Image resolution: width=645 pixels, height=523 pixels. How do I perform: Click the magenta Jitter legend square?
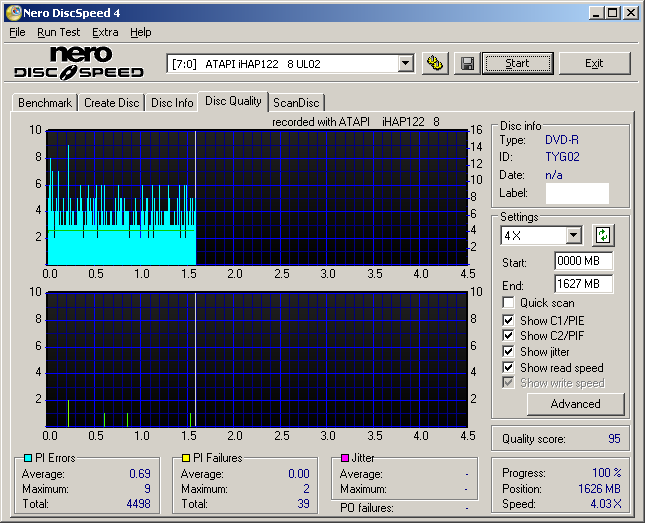tap(345, 458)
